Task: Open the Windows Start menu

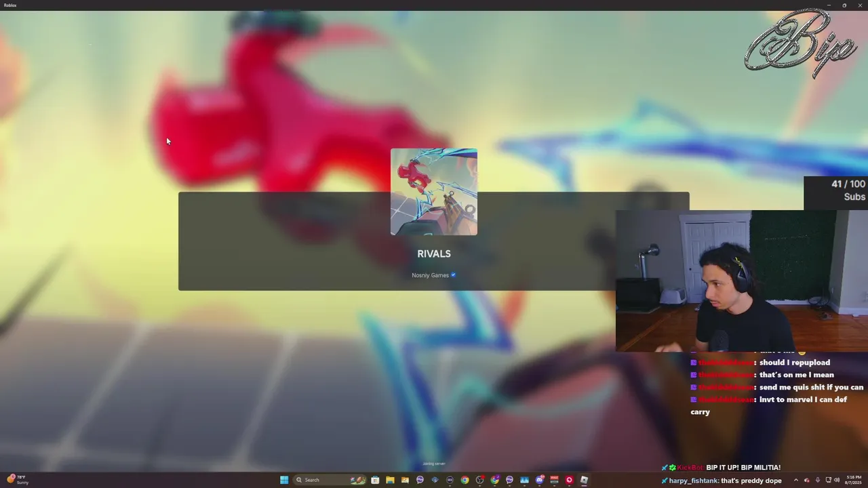Action: [x=284, y=480]
